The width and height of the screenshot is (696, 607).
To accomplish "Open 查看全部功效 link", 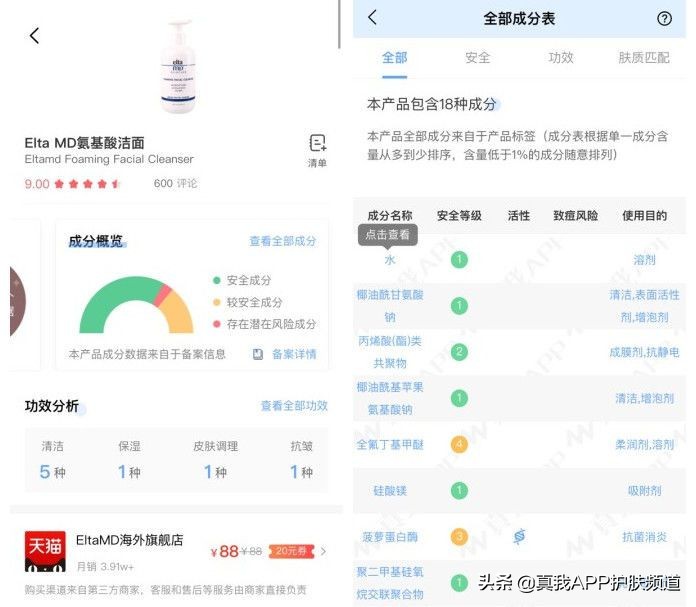I will pyautogui.click(x=294, y=405).
